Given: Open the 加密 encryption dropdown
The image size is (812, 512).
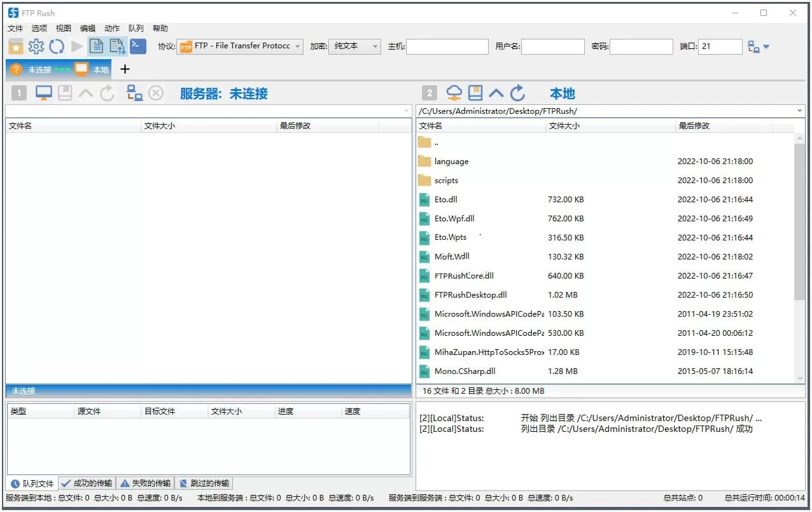Looking at the screenshot, I should [354, 46].
